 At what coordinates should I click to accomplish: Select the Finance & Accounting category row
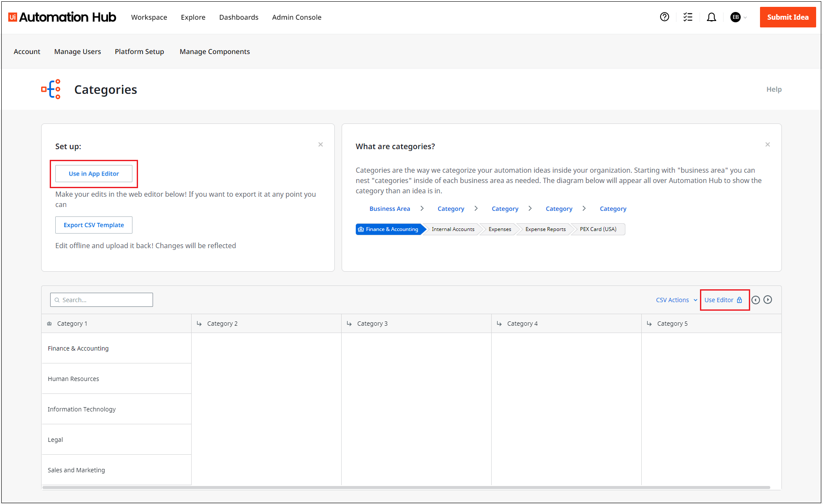[x=117, y=348]
